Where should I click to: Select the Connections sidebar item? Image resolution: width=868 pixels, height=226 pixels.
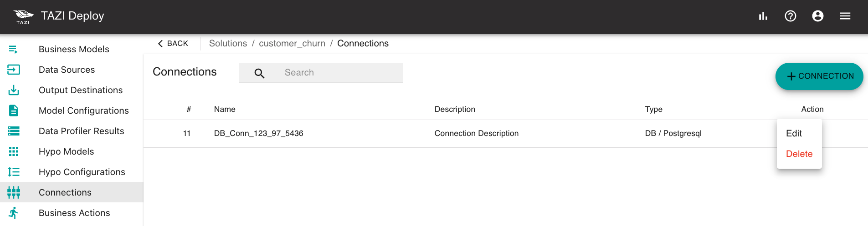pos(72,192)
